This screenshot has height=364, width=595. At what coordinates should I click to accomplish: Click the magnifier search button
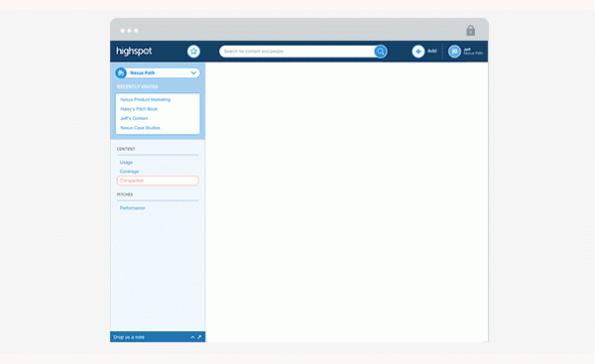(x=380, y=52)
